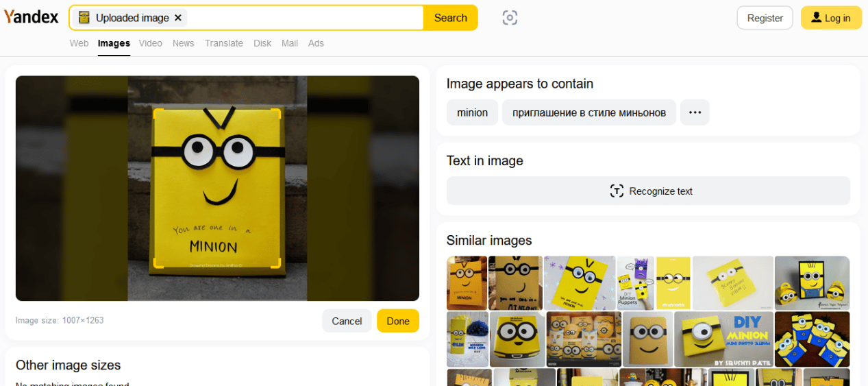Open the Translate tab
The image size is (868, 386).
tap(224, 43)
